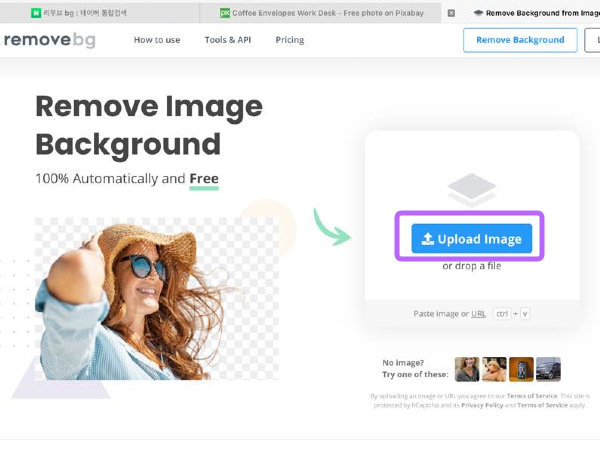Click the URL link under the upload box
600x450 pixels.
coord(478,314)
